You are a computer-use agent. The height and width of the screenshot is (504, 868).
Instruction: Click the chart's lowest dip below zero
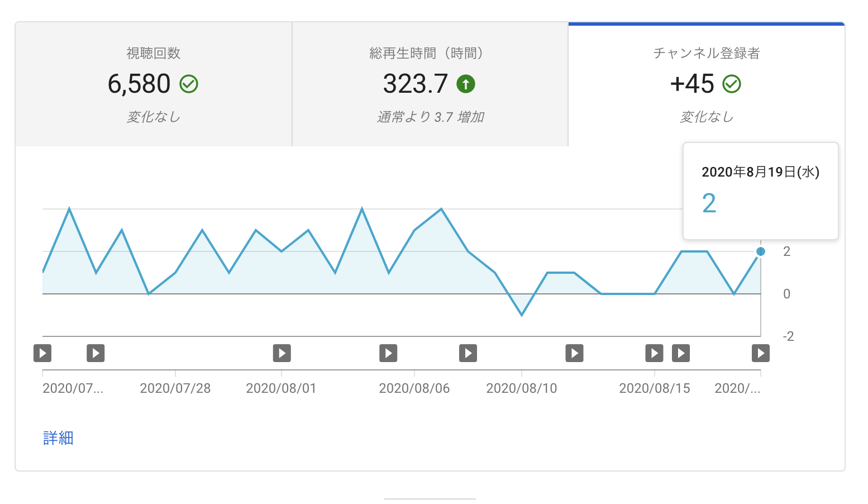coord(522,315)
